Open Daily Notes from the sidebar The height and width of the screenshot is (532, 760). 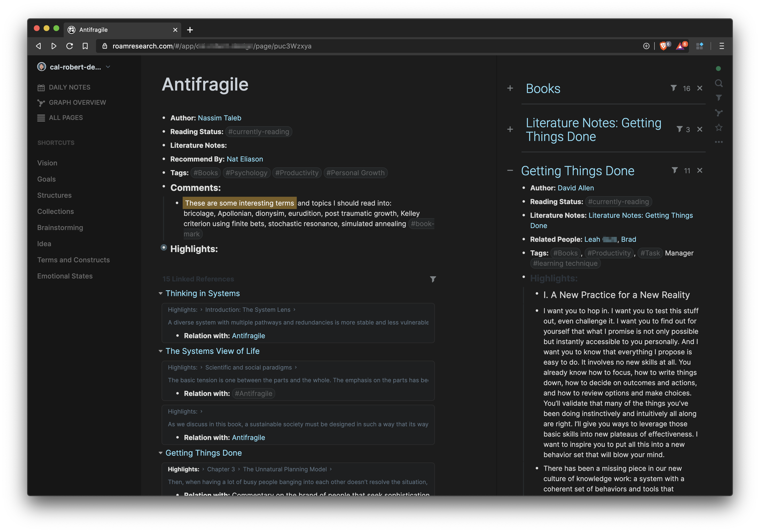pyautogui.click(x=69, y=87)
